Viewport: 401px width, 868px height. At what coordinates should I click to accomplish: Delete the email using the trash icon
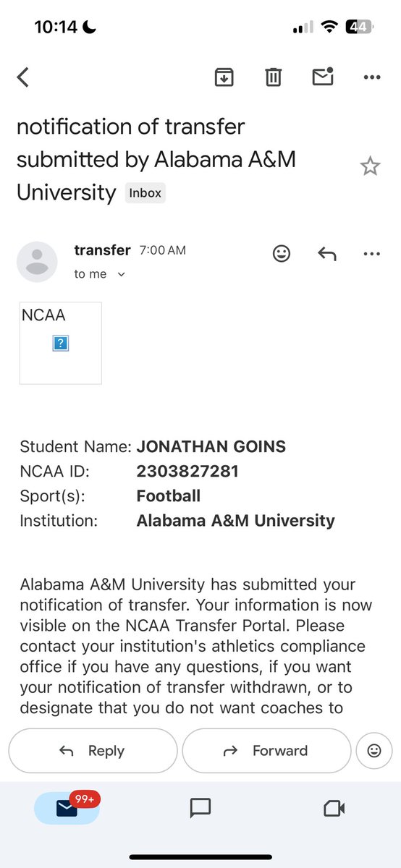273,77
